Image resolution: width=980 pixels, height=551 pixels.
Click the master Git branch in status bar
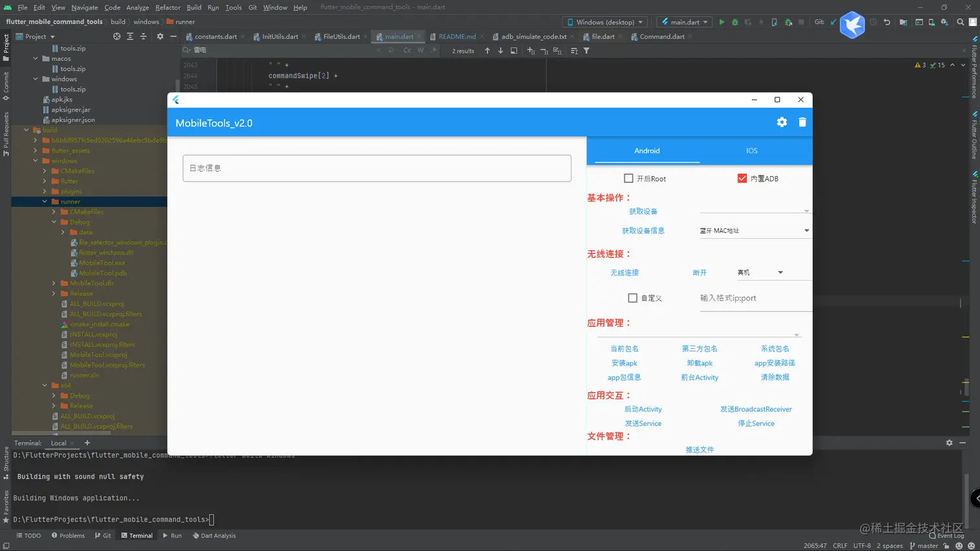pyautogui.click(x=924, y=546)
